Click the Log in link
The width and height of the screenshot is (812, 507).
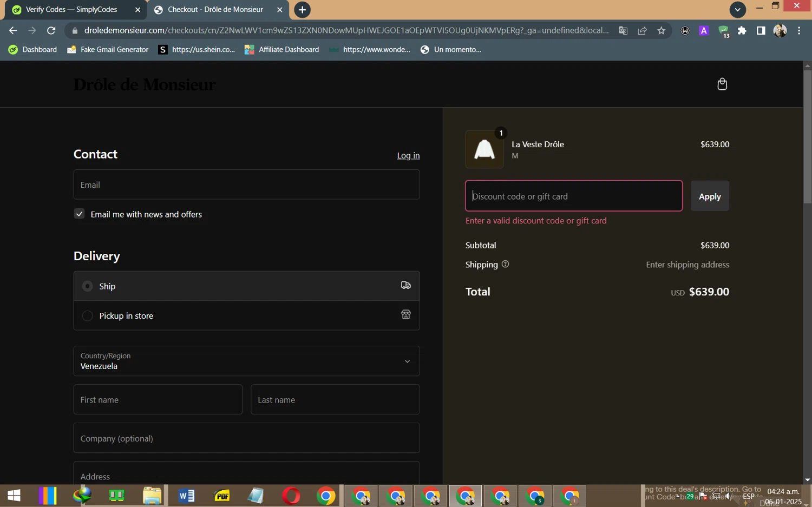pyautogui.click(x=408, y=155)
